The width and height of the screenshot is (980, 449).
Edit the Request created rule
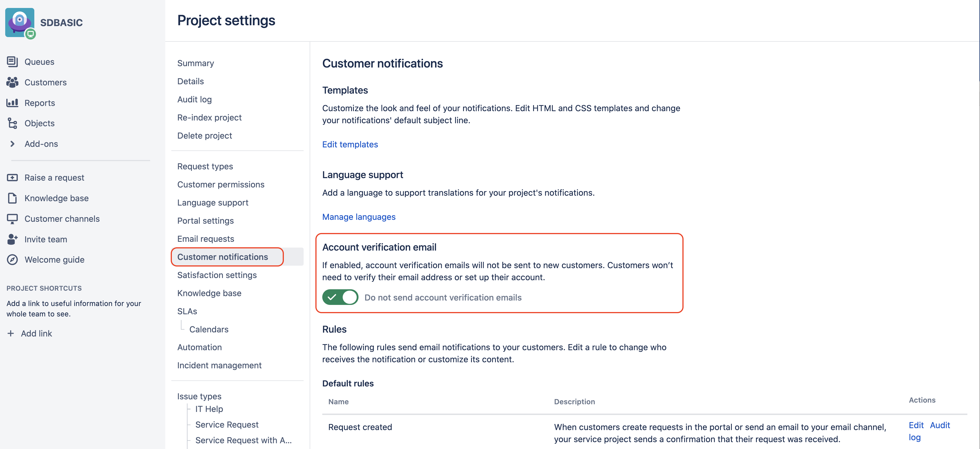916,425
